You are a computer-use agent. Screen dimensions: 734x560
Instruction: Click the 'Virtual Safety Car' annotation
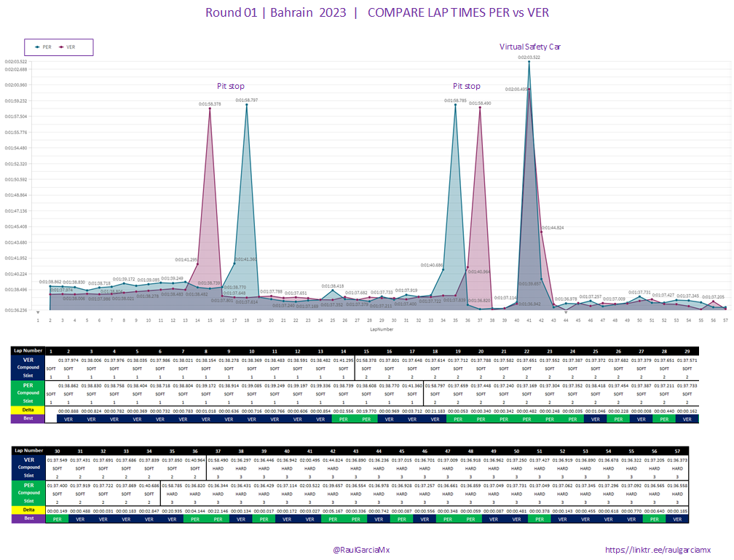(x=529, y=47)
